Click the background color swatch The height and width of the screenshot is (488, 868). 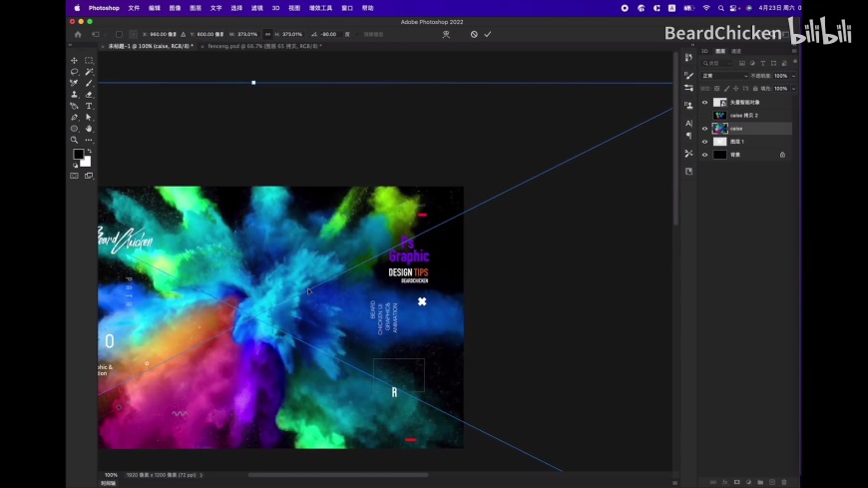pos(87,163)
